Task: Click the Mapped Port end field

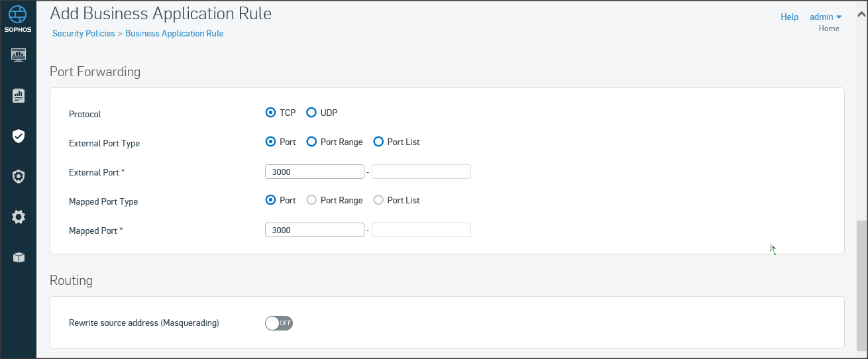Action: point(421,230)
